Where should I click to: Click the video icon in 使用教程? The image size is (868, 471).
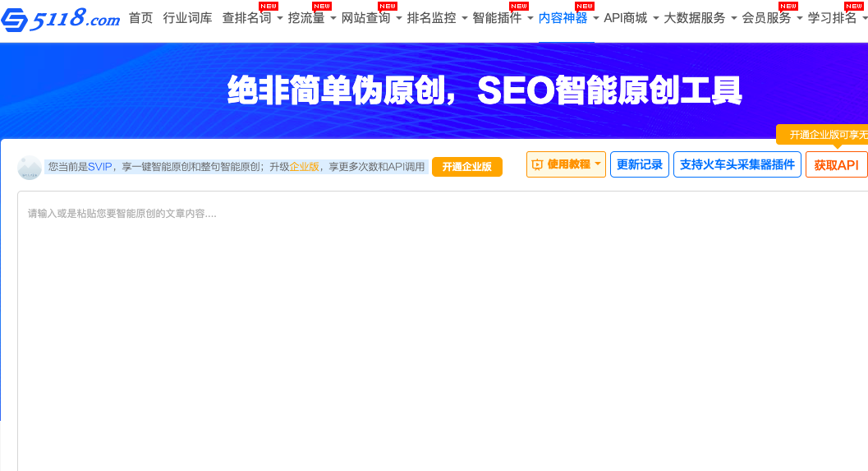537,164
